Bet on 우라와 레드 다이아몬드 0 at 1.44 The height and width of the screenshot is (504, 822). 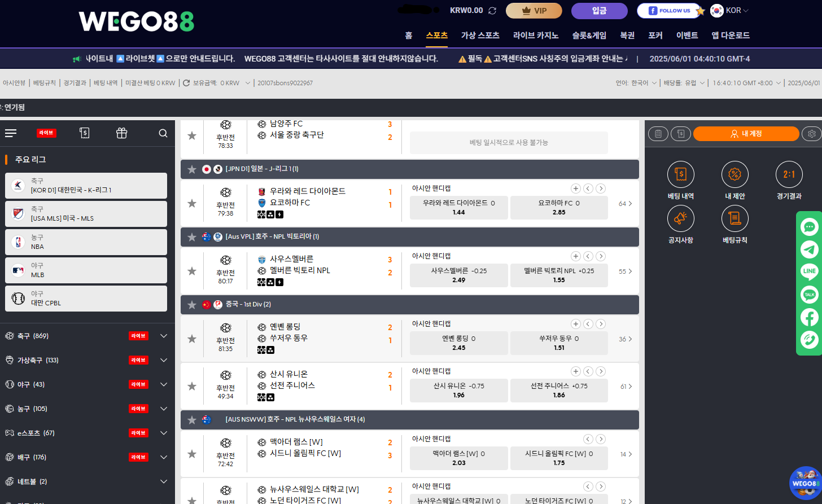pyautogui.click(x=459, y=207)
